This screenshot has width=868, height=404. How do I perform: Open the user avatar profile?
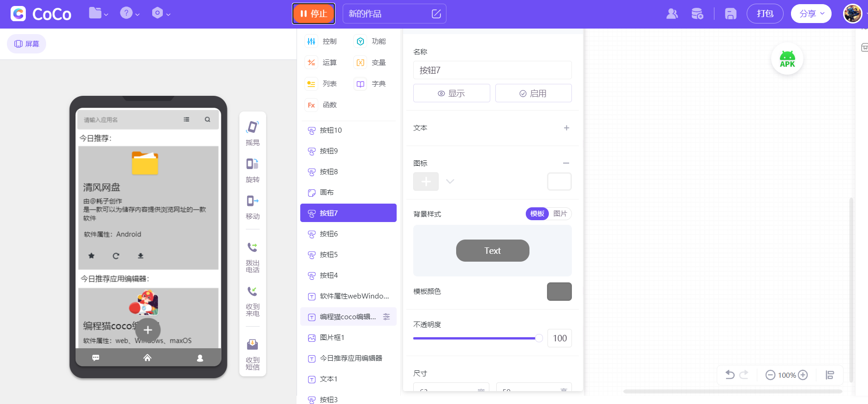click(x=852, y=14)
